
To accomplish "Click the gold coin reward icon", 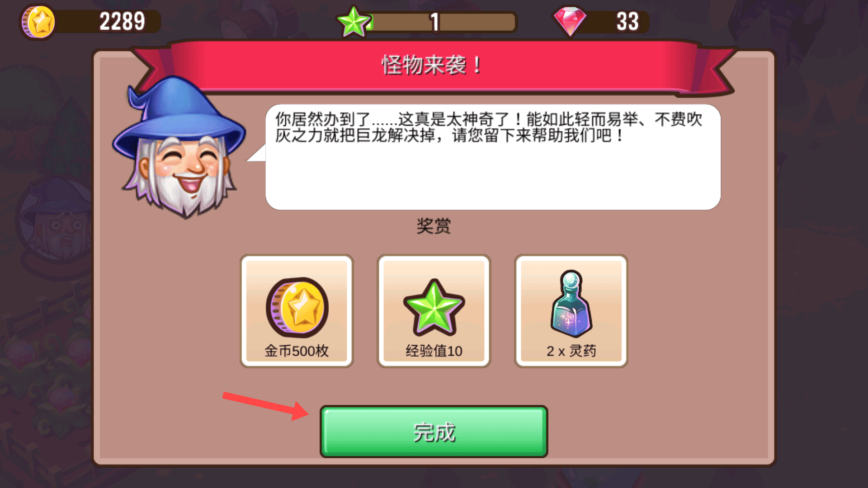I will pyautogui.click(x=297, y=307).
